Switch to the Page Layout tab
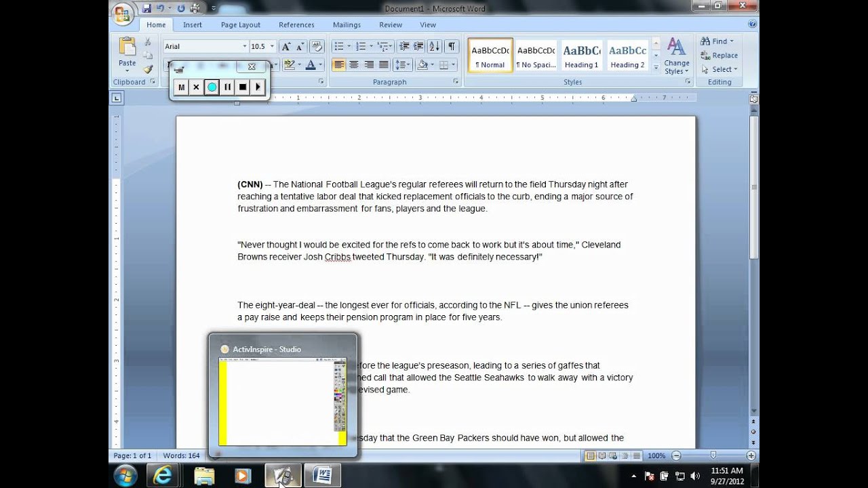The width and height of the screenshot is (868, 488). pos(241,25)
